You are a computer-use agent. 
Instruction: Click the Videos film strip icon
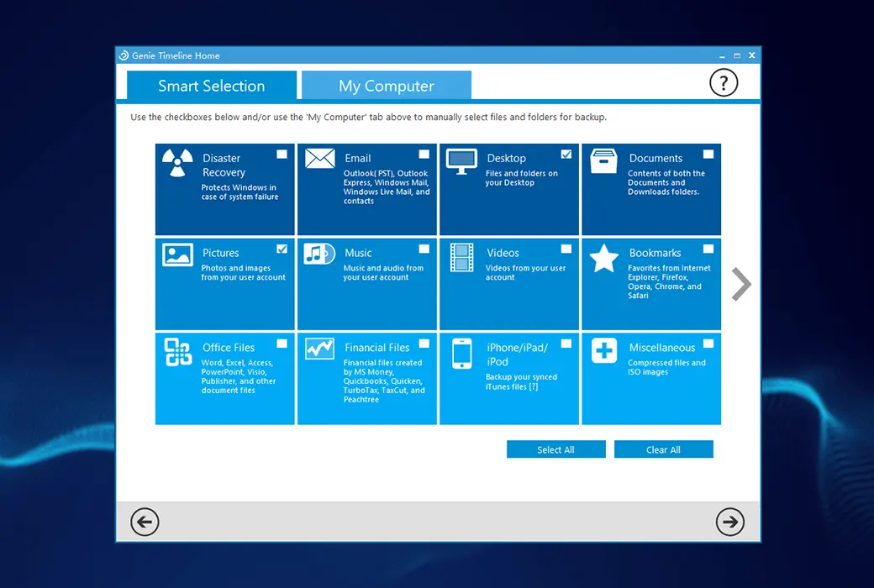461,258
